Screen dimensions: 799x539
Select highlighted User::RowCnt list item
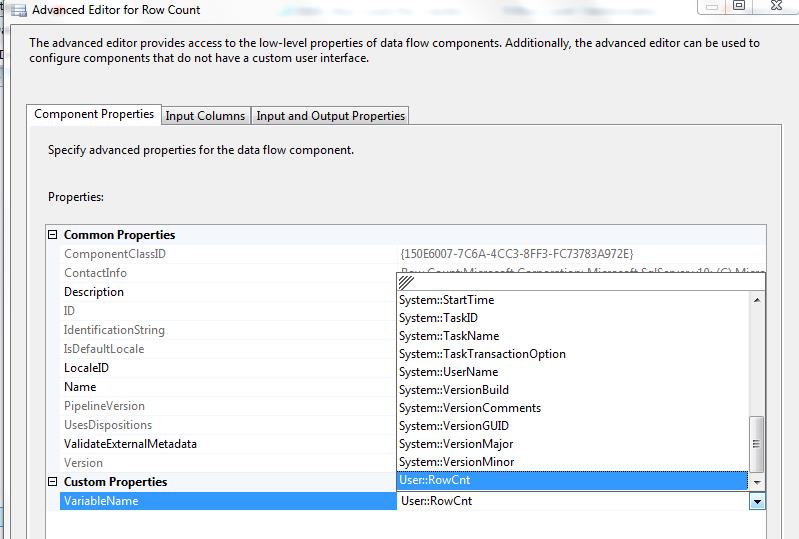[434, 480]
